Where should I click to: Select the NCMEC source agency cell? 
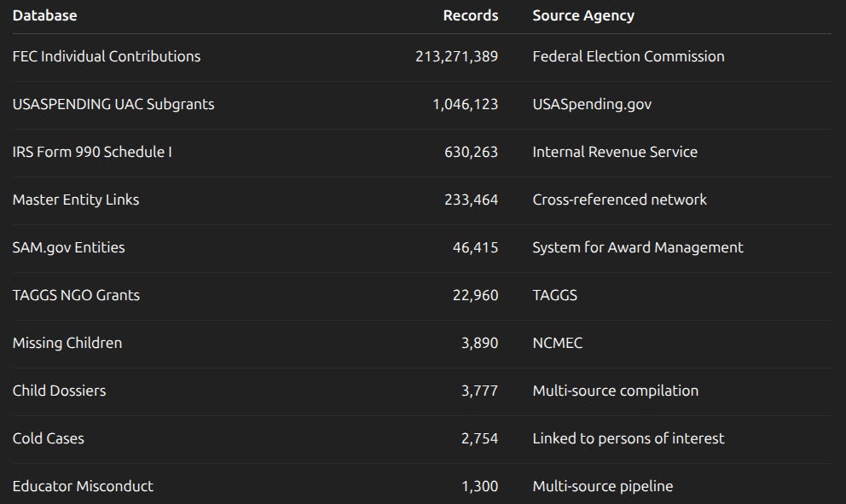(x=558, y=343)
